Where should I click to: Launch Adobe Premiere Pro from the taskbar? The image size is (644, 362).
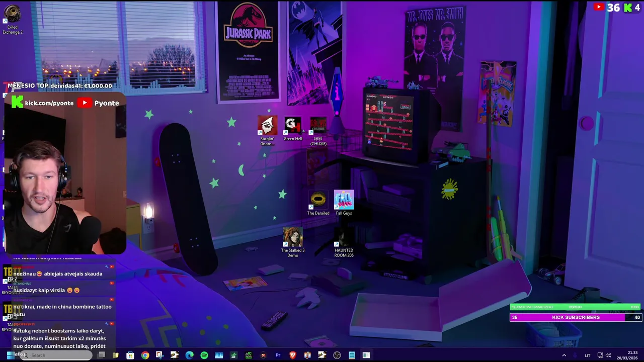[278, 355]
